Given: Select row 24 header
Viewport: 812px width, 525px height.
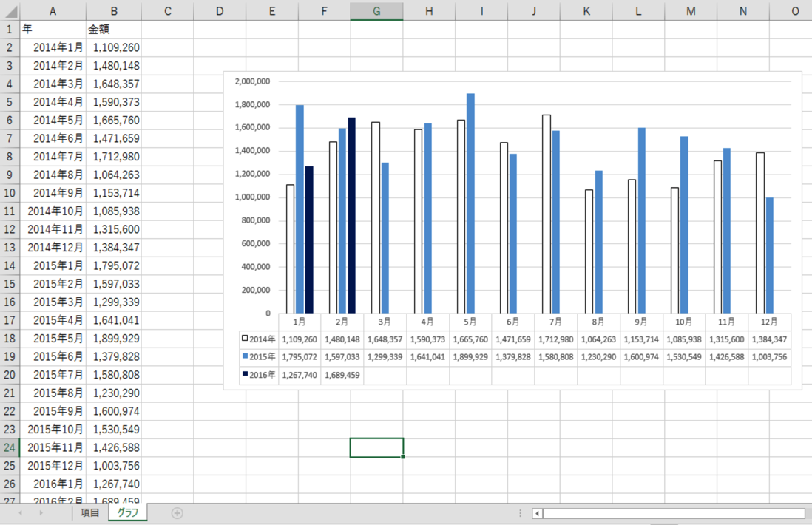Looking at the screenshot, I should (10, 447).
